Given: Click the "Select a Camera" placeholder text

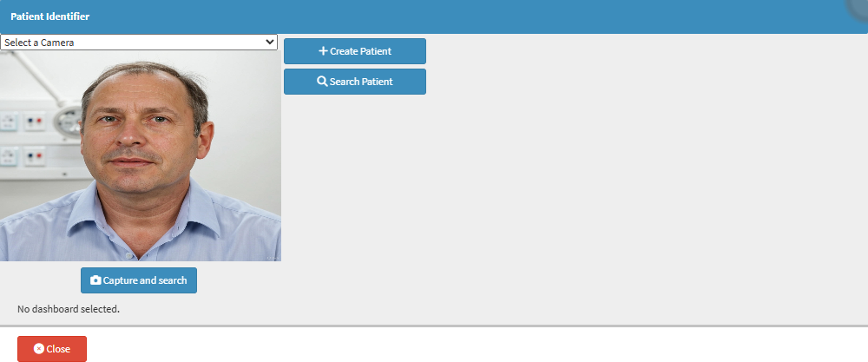Looking at the screenshot, I should pos(39,42).
